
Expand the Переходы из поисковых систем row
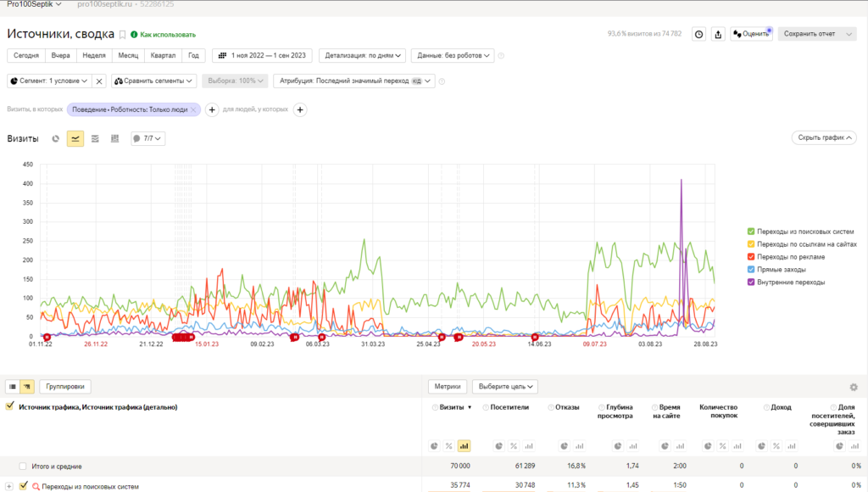pyautogui.click(x=8, y=486)
